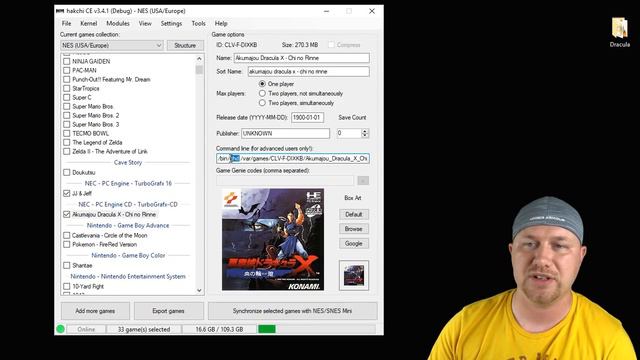
Task: Toggle the Compress checkbox
Action: pyautogui.click(x=331, y=44)
